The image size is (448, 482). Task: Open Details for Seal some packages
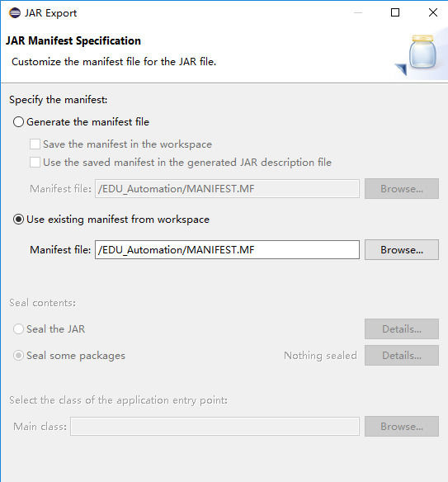[402, 356]
